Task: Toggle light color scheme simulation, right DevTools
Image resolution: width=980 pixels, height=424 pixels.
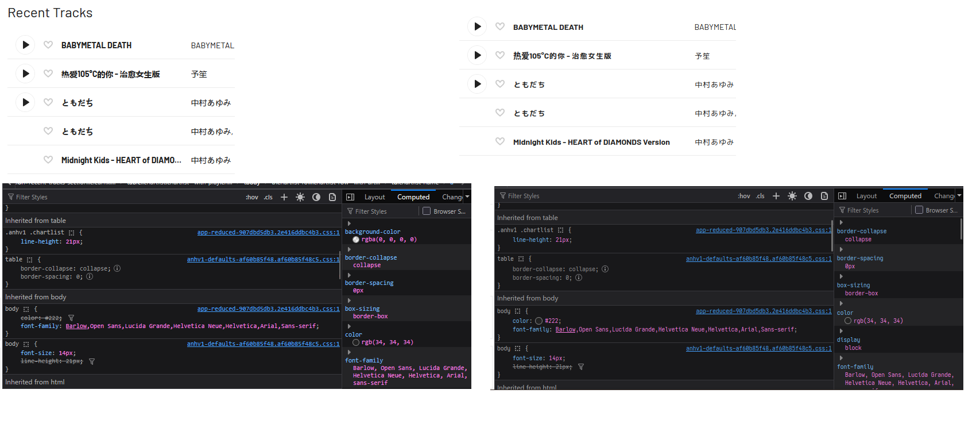Action: click(x=792, y=196)
